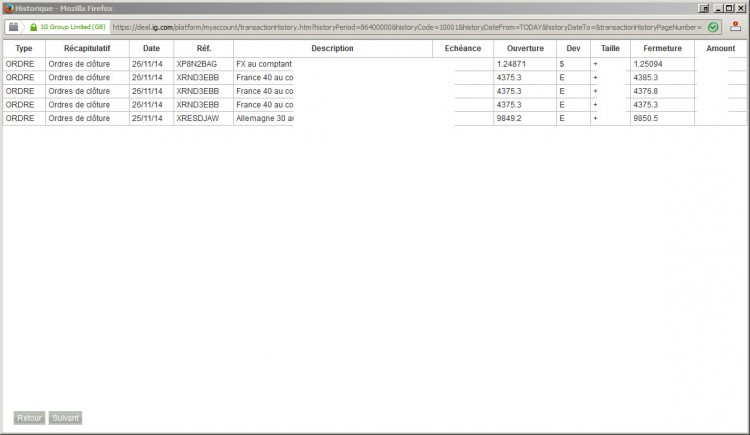The width and height of the screenshot is (750, 435).
Task: Click the Firefox logo in title bar
Action: [8, 8]
